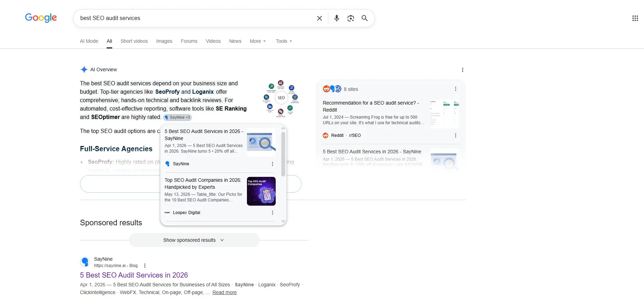Click the '8 sites' label
The width and height of the screenshot is (644, 306).
click(x=351, y=89)
